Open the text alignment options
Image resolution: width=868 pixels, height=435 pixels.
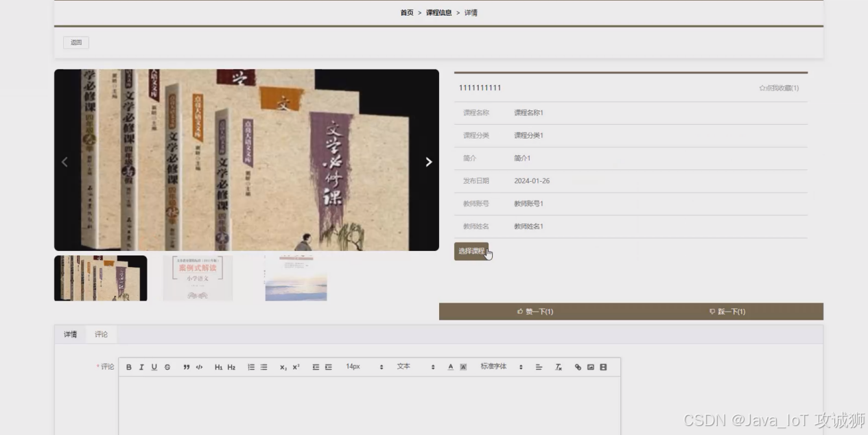pyautogui.click(x=539, y=367)
